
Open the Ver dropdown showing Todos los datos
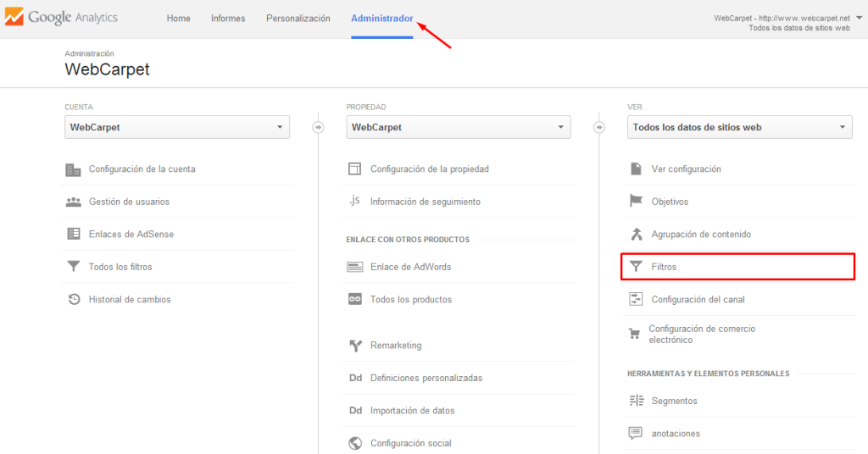(x=739, y=127)
